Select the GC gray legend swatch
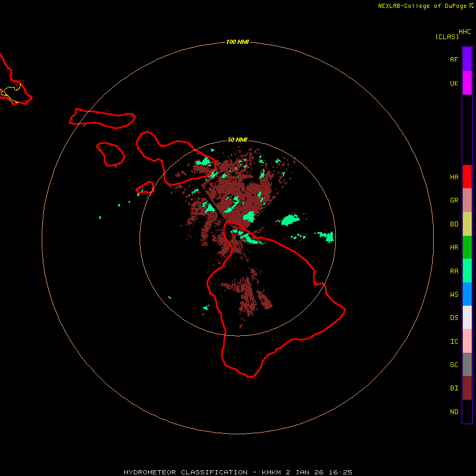 467,364
